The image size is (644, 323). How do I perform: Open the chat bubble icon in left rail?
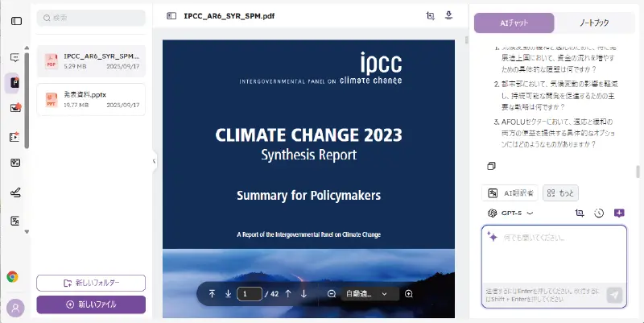click(x=14, y=57)
